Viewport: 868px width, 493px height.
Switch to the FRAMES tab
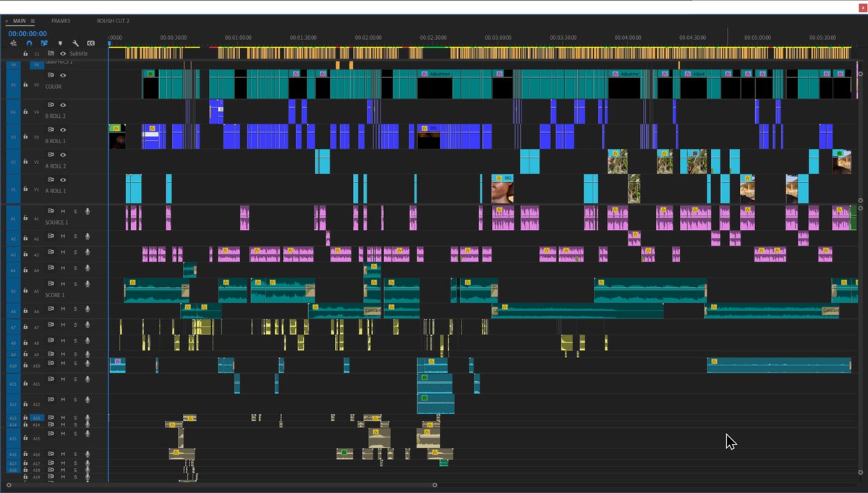(61, 20)
